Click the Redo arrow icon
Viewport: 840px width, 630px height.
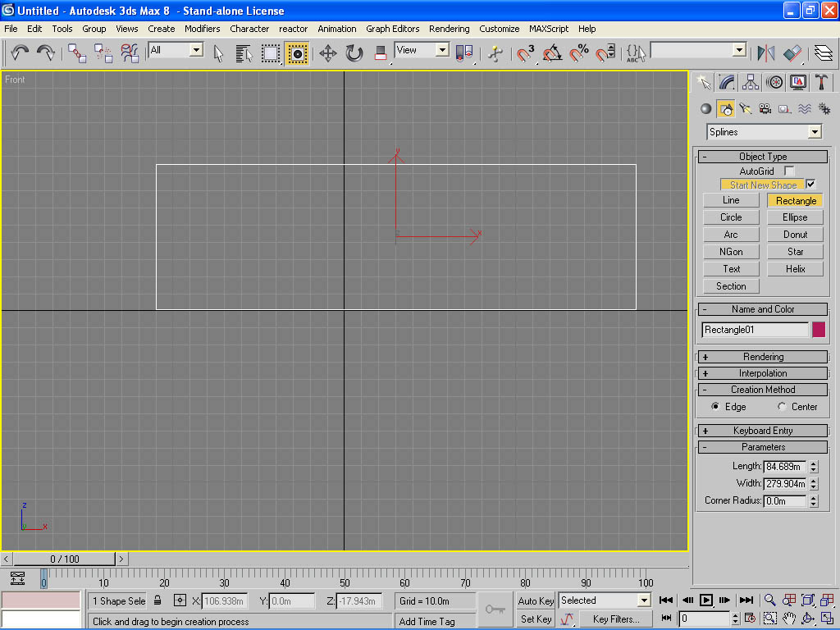(x=46, y=52)
